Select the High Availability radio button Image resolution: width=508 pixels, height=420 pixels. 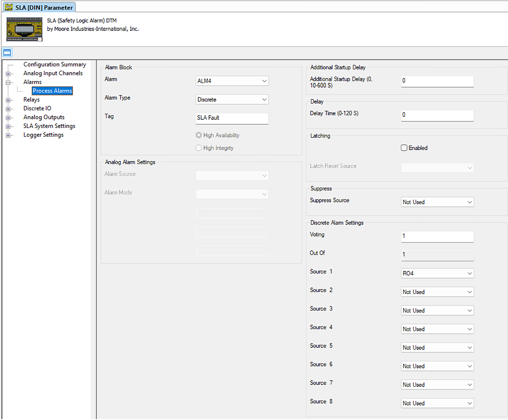199,135
